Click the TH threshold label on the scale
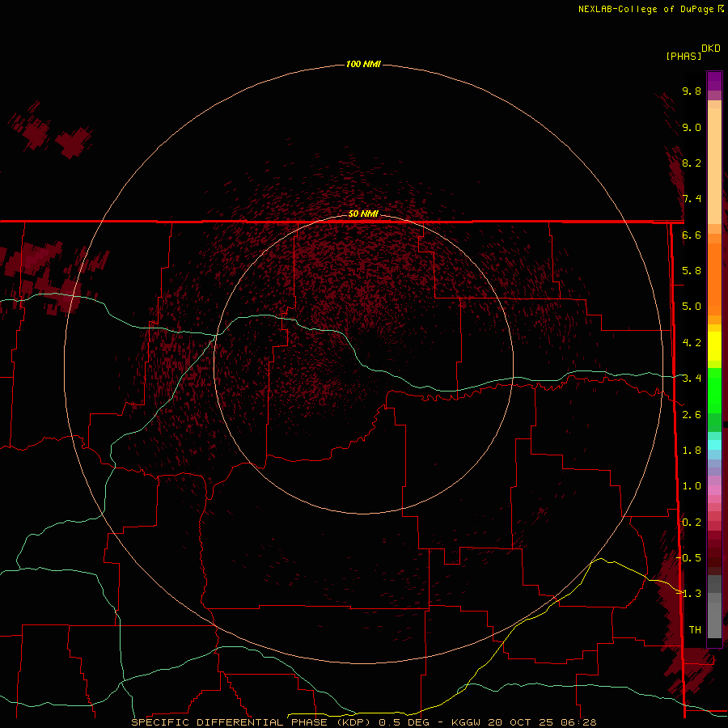The height and width of the screenshot is (728, 728). click(695, 630)
